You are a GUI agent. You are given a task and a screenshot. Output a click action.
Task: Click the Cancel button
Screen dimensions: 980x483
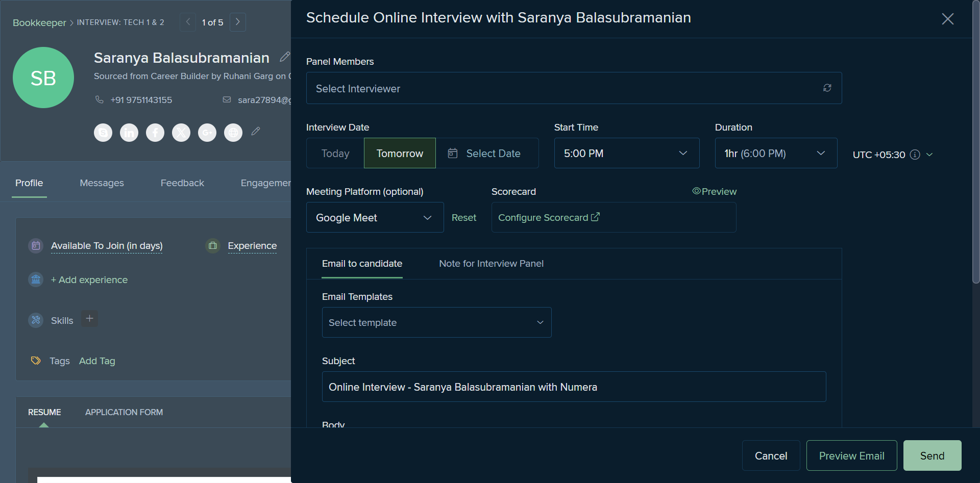(x=771, y=455)
